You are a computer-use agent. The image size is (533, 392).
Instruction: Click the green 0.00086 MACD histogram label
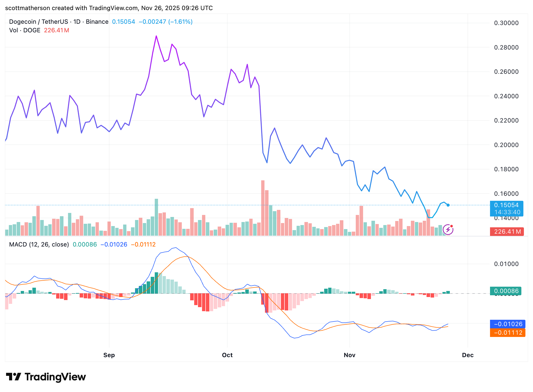(x=506, y=291)
